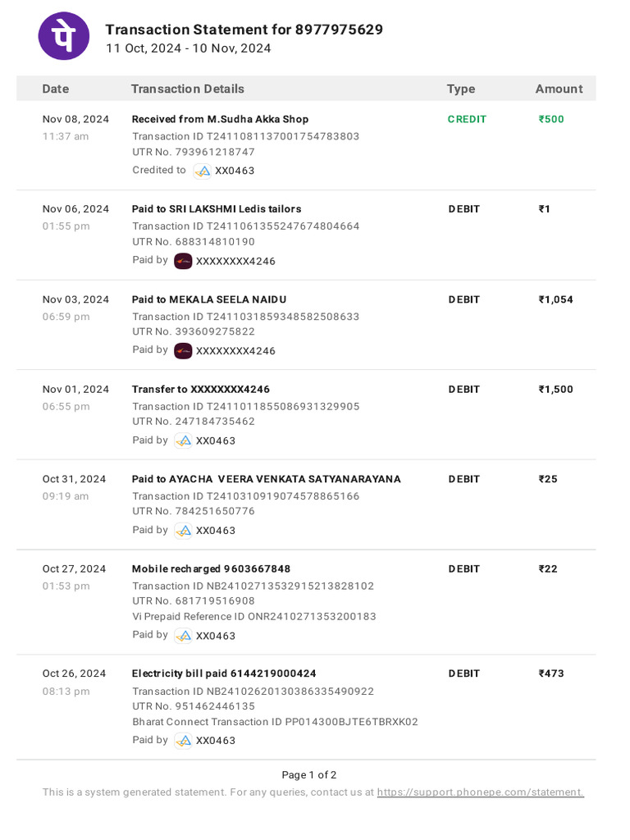Image resolution: width=630 pixels, height=840 pixels.
Task: Click bank icon in AYACHA VEERA VENKATA payment
Action: pyautogui.click(x=184, y=531)
